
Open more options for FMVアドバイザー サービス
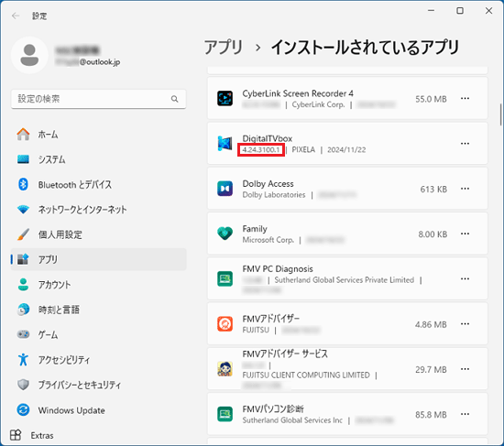click(x=465, y=369)
